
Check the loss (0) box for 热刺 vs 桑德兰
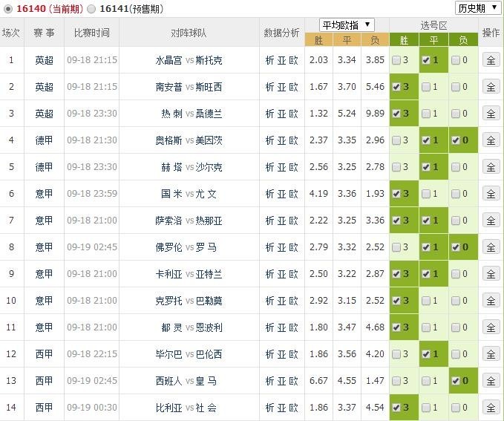456,114
